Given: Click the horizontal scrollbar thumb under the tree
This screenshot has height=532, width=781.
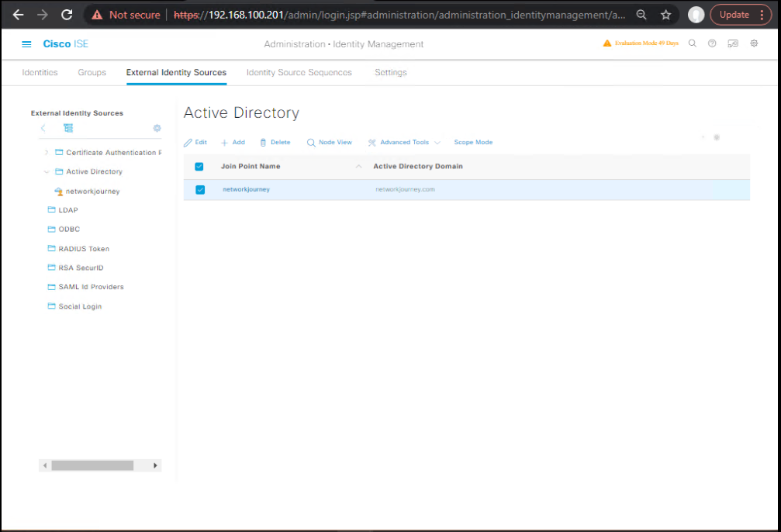Looking at the screenshot, I should (92, 465).
